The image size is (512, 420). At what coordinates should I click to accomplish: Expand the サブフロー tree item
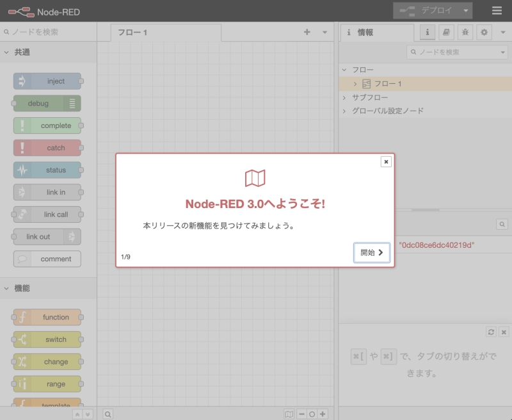345,97
